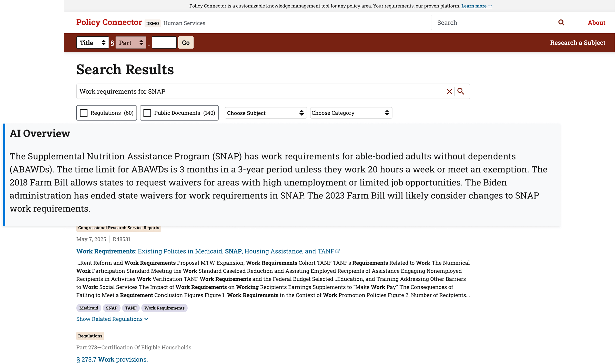Click the section number input box
This screenshot has width=615, height=364.
[x=164, y=43]
